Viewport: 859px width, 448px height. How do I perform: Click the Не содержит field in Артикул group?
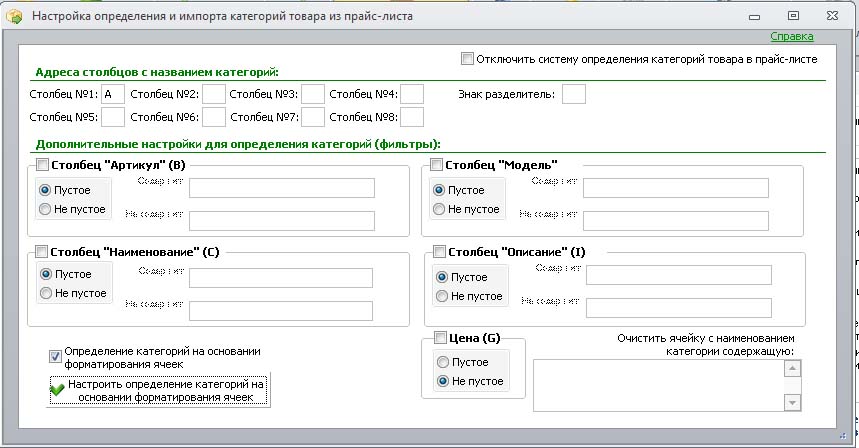pyautogui.click(x=282, y=221)
